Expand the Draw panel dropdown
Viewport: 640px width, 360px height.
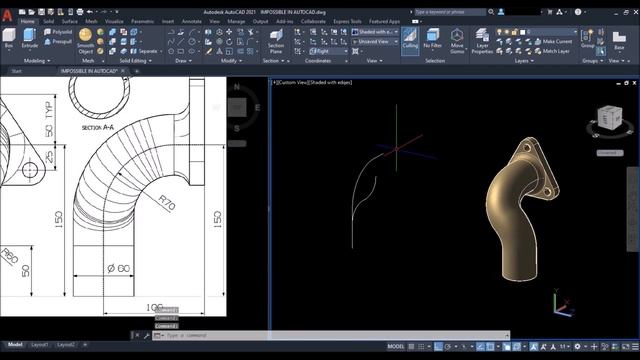tap(184, 61)
